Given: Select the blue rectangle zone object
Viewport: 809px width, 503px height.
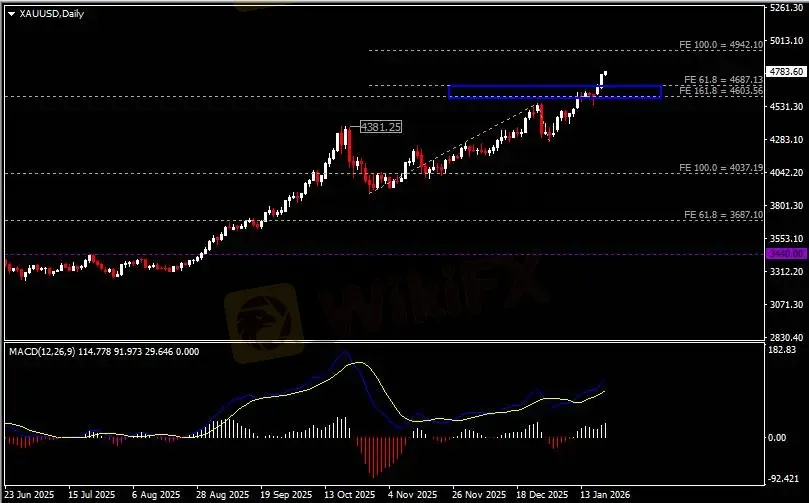Looking at the screenshot, I should tap(555, 92).
